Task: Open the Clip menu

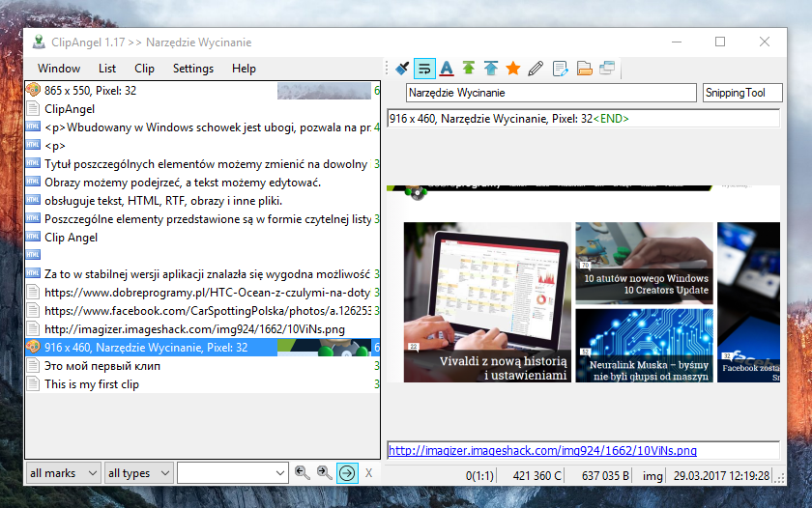Action: [x=144, y=69]
